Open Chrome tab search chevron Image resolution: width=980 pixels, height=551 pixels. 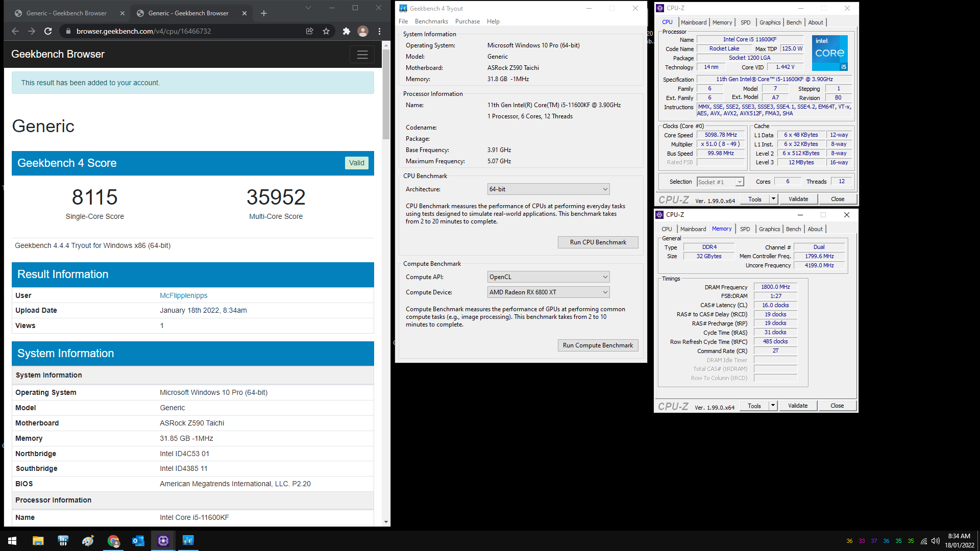click(x=308, y=8)
